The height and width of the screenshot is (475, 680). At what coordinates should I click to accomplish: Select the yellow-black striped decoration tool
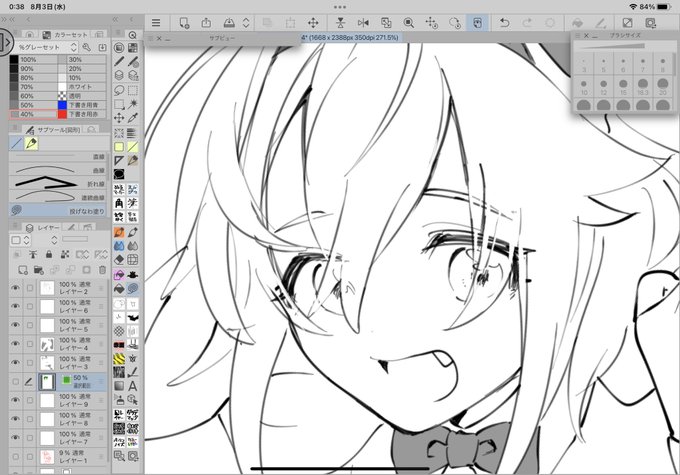click(x=119, y=358)
